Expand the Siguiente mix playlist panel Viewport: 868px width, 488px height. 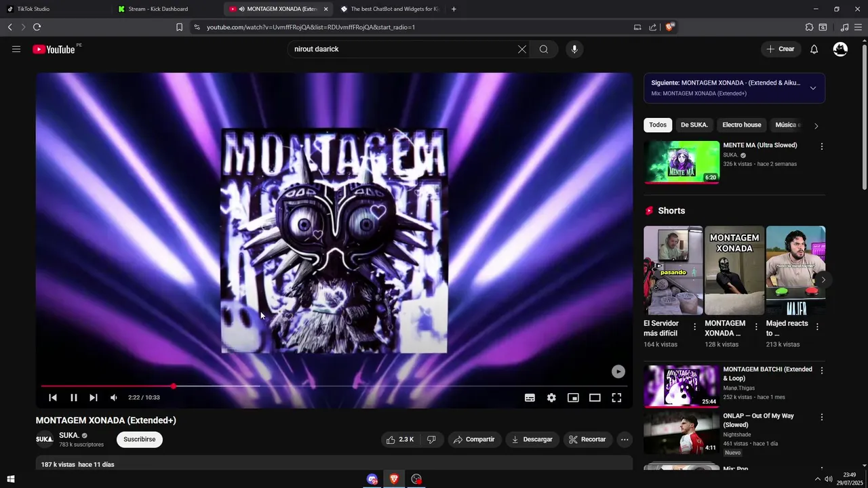(813, 88)
